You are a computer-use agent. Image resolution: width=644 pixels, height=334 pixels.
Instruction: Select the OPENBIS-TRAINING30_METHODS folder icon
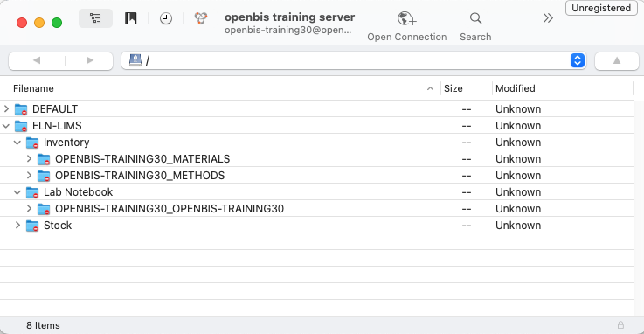click(x=44, y=176)
